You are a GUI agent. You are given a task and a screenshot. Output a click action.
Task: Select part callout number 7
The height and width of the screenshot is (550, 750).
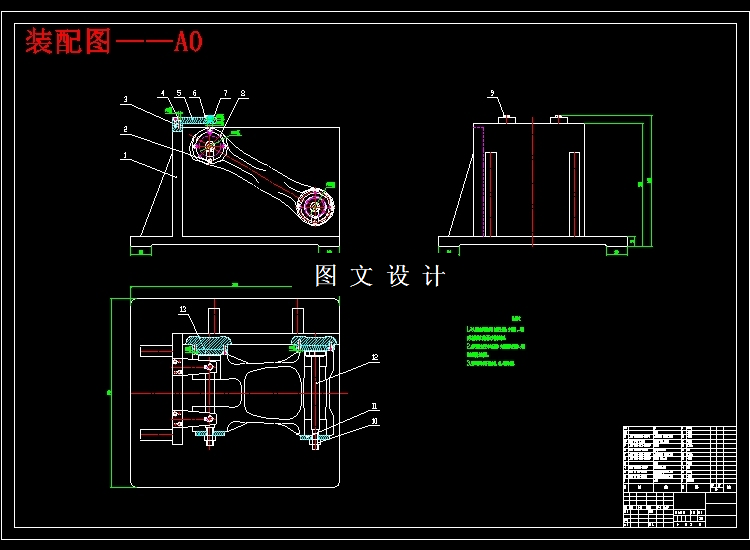[x=226, y=93]
